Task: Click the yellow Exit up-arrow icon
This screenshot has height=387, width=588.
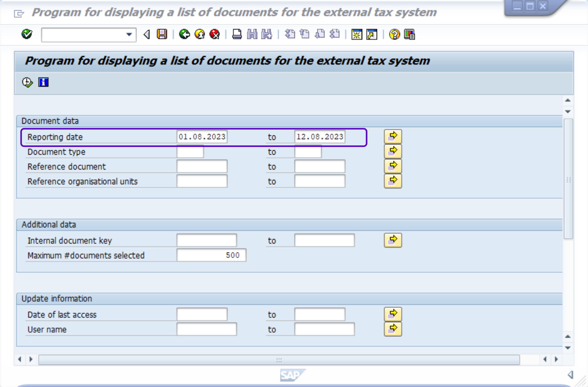Action: 200,34
